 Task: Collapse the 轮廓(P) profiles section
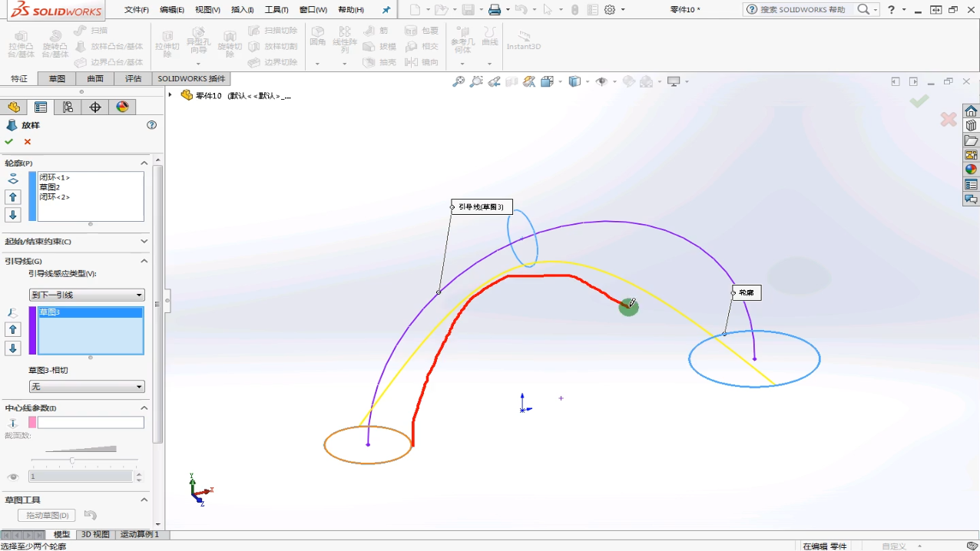tap(144, 163)
